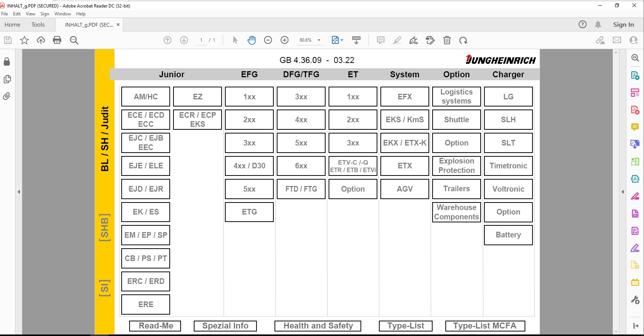Open the Sign menu
The width and height of the screenshot is (644, 336).
(45, 14)
